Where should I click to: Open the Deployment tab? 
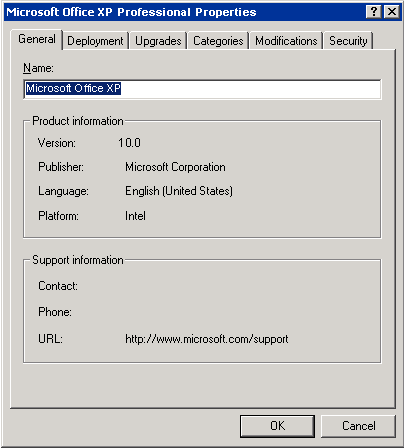click(x=95, y=41)
